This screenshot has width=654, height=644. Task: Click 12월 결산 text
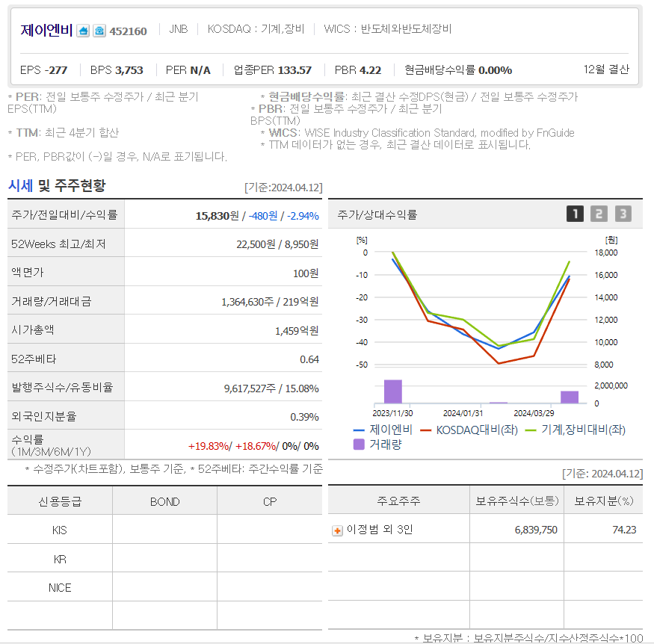[606, 69]
